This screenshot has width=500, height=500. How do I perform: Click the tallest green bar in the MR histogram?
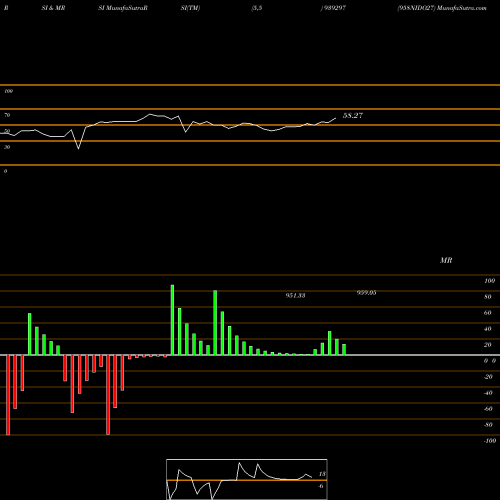[x=172, y=320]
